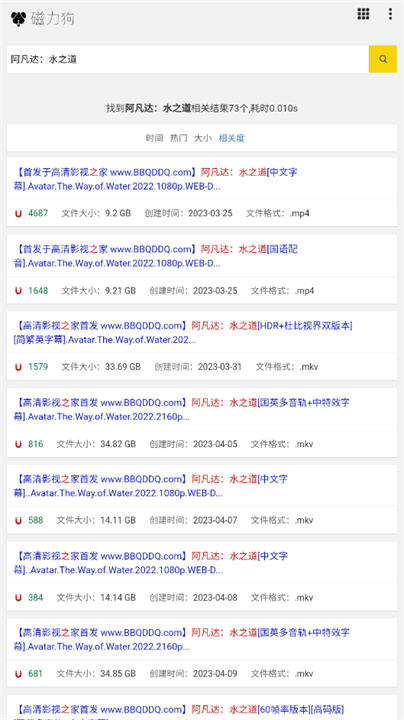
Task: Open 14.11 GB 中文字幕 result link
Action: point(152,486)
